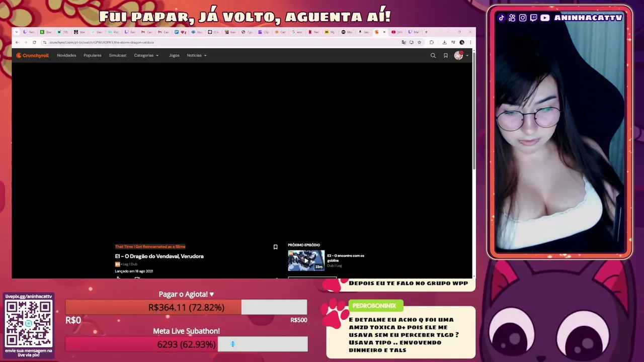Open the Crunchyroll watchlist bookmark icon in header

pos(445,55)
